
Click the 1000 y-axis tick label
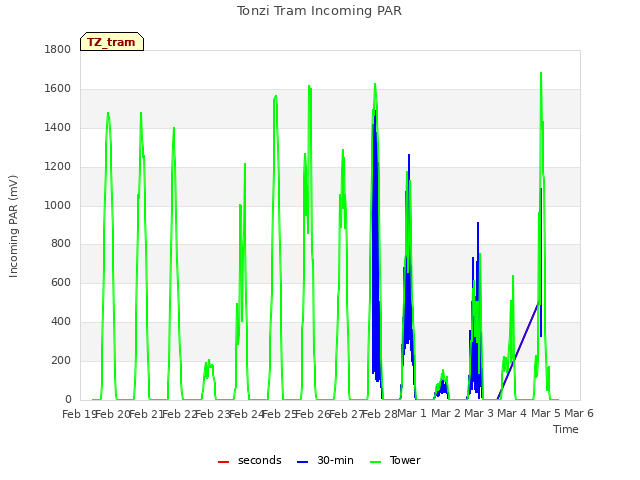tap(58, 205)
